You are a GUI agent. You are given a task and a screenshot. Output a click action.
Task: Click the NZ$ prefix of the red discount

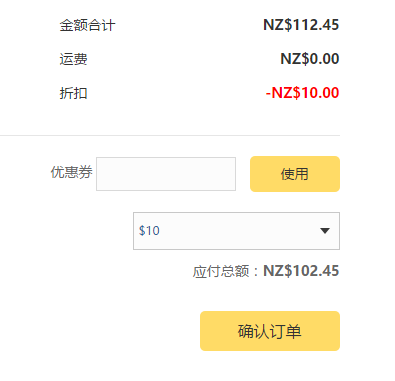coord(286,93)
